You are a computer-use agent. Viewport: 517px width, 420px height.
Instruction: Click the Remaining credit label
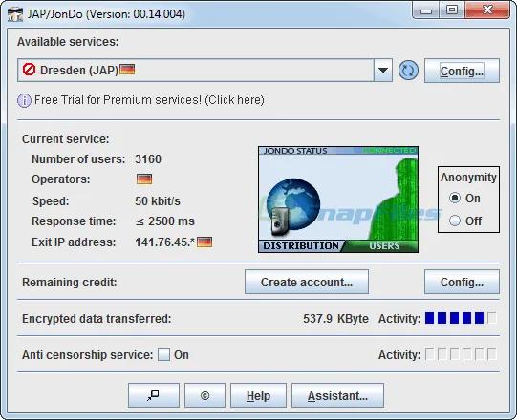[70, 283]
